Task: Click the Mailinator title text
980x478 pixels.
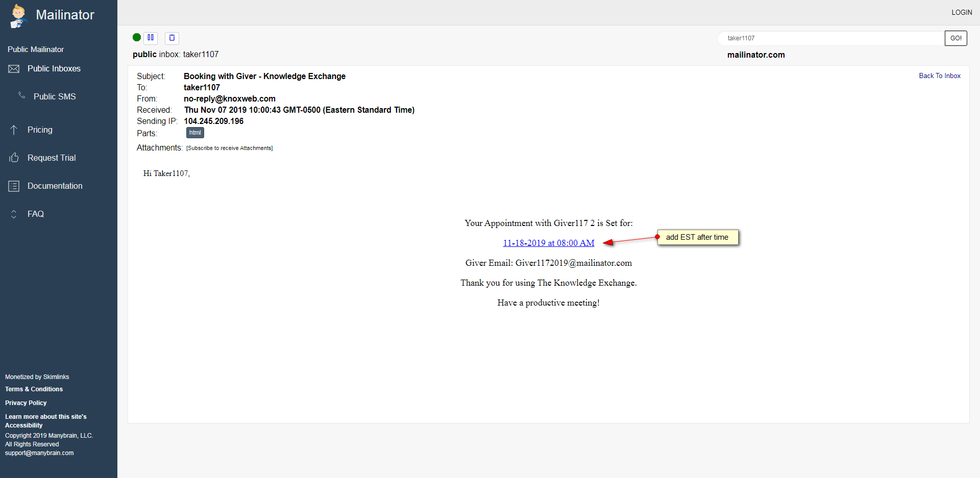Action: pos(65,15)
